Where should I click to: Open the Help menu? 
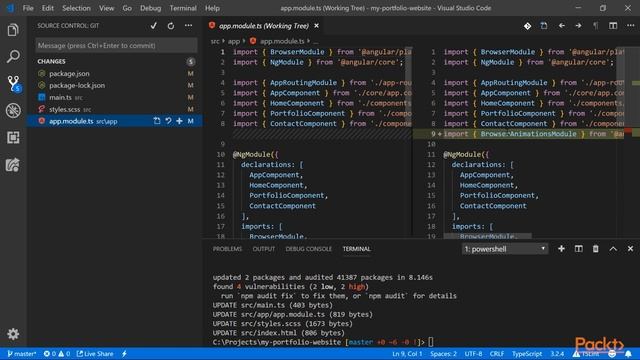(212, 8)
